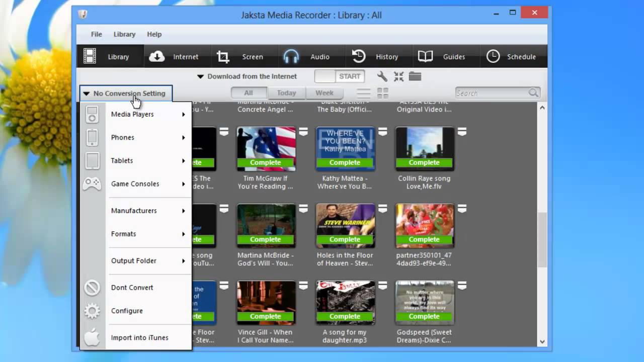Viewport: 644px width, 362px height.
Task: Select the Tim McGraw video thumbnail
Action: (x=266, y=148)
